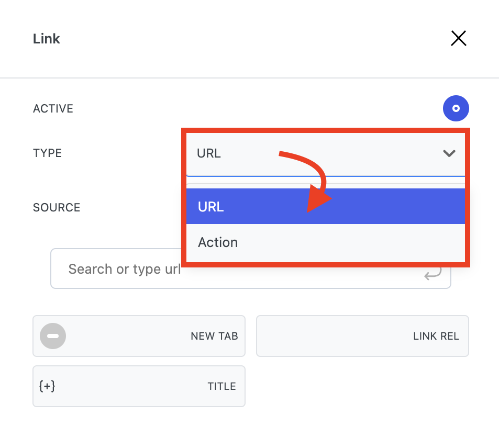Click the Type dropdown chevron arrow
This screenshot has width=499, height=448.
[x=449, y=153]
